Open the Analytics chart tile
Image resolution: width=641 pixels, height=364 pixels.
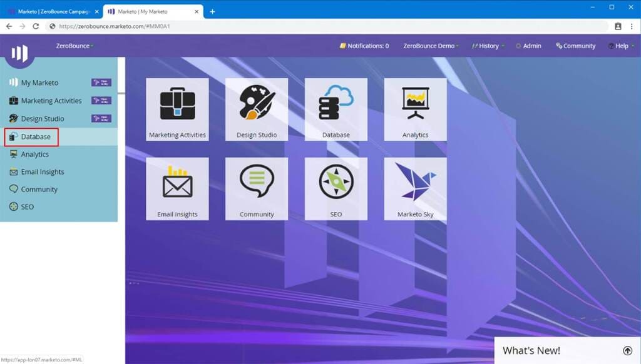pyautogui.click(x=416, y=109)
